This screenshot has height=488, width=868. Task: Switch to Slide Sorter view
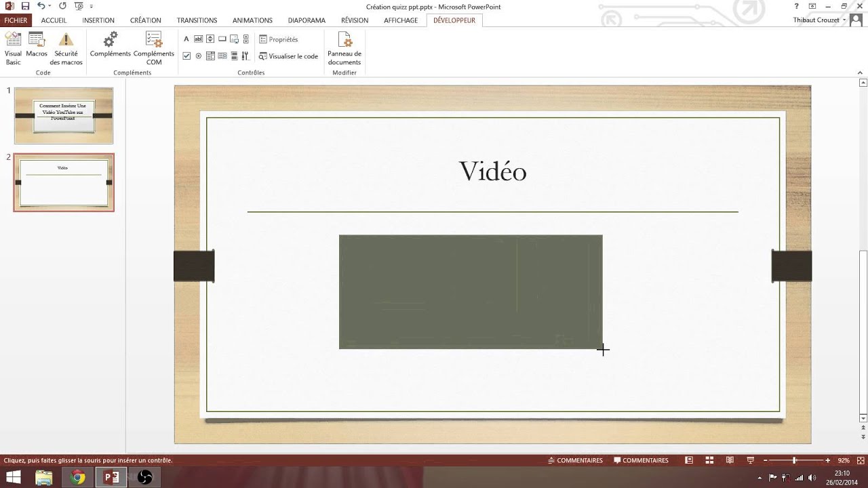tap(709, 460)
